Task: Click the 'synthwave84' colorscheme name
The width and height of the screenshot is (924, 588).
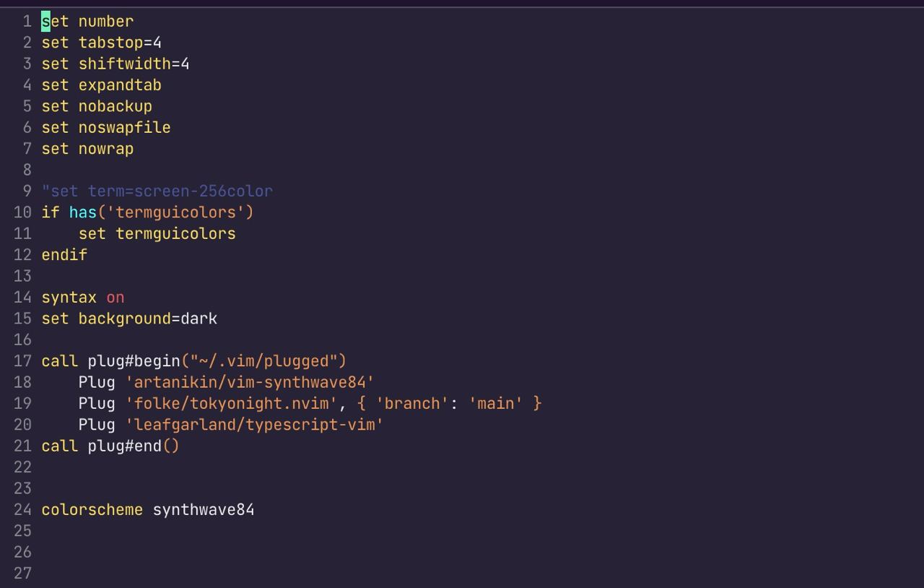Action: pyautogui.click(x=204, y=510)
